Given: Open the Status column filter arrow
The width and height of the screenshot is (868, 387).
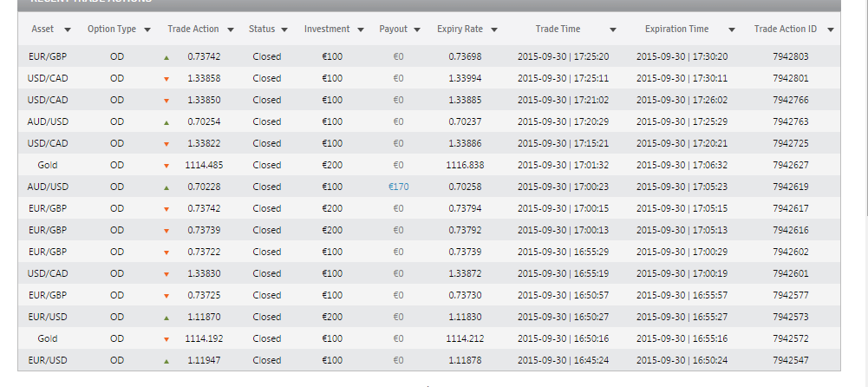Looking at the screenshot, I should click(x=284, y=30).
